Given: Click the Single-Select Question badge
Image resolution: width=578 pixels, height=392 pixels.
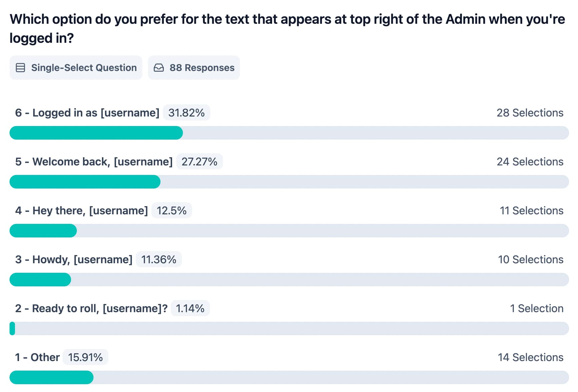Looking at the screenshot, I should pyautogui.click(x=76, y=68).
